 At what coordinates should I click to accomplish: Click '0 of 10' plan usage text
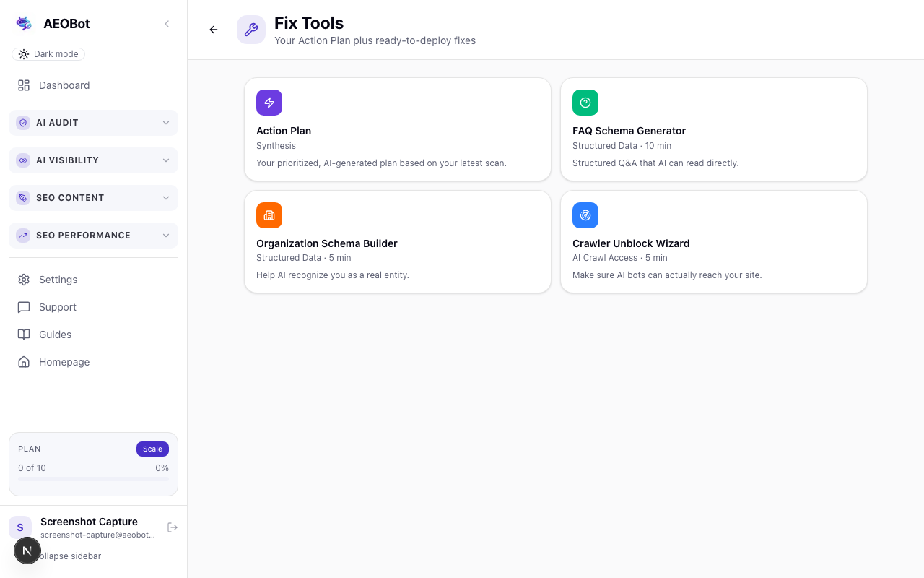(32, 468)
